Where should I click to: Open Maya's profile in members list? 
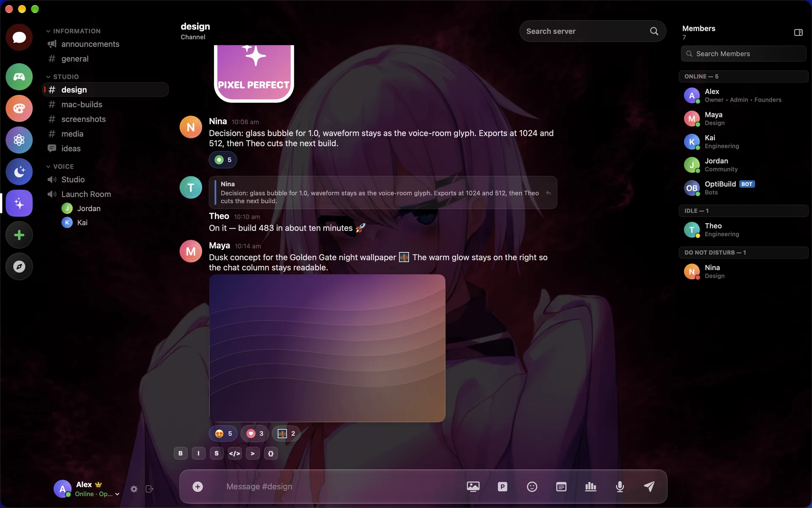(x=743, y=119)
